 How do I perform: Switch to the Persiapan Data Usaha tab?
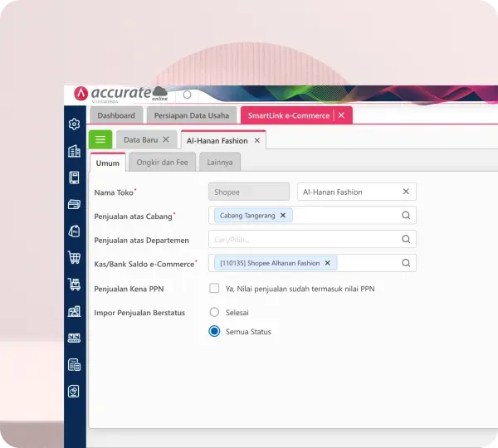pos(192,115)
